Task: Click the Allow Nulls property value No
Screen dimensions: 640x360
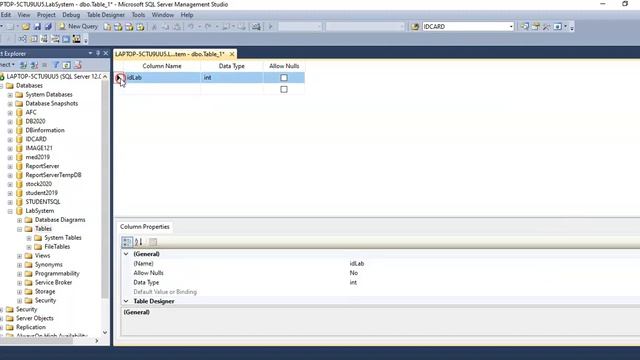Action: coord(353,273)
